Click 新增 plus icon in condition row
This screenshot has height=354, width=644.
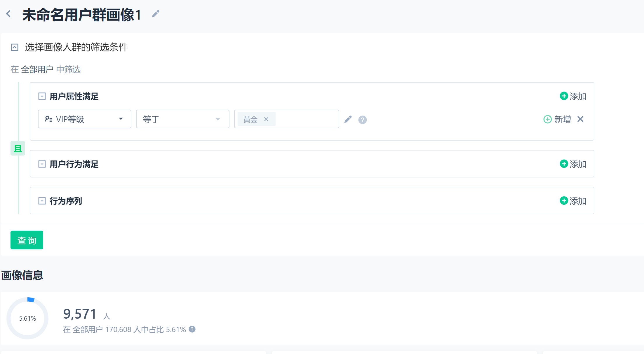547,119
